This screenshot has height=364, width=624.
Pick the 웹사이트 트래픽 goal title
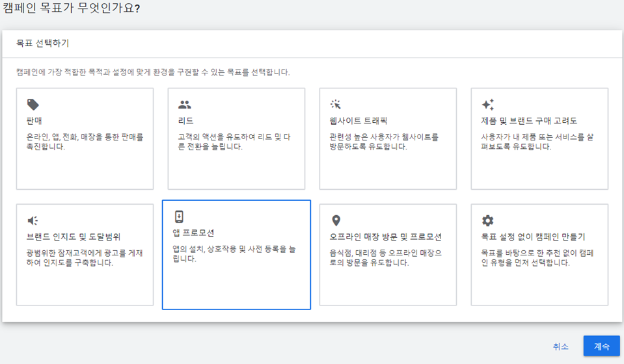tap(358, 121)
